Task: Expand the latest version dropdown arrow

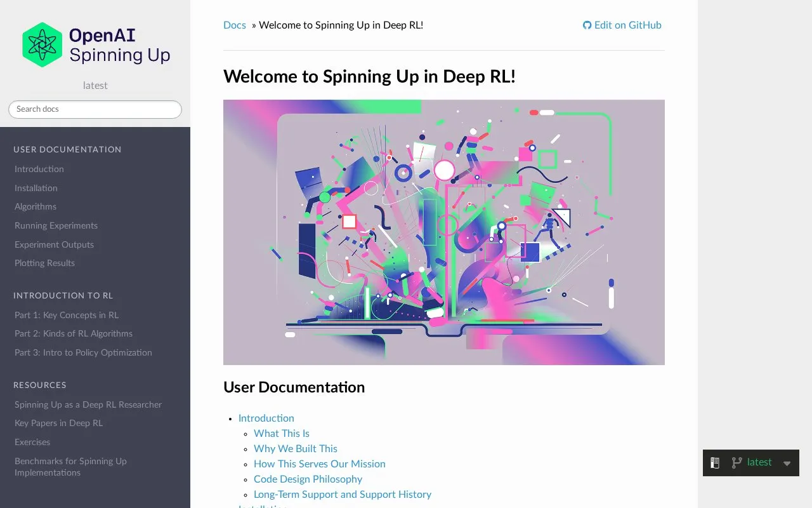Action: 787,464
